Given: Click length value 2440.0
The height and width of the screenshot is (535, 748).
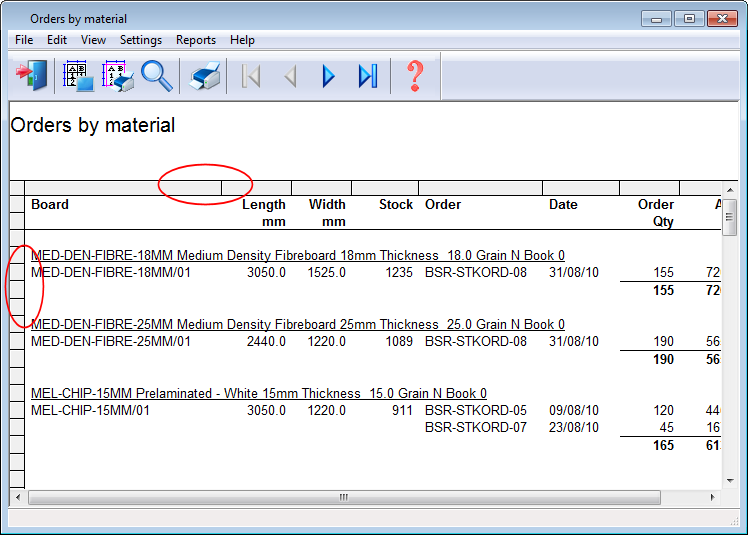Looking at the screenshot, I should click(x=266, y=342).
